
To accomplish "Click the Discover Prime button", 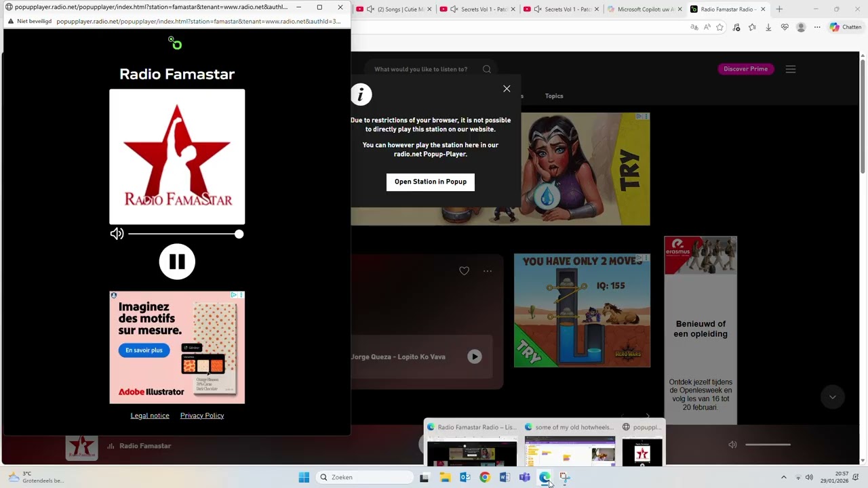I will [x=746, y=69].
